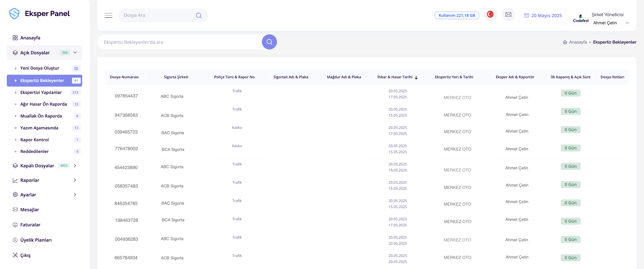644x269 pixels.
Task: Click the purple round search button
Action: pyautogui.click(x=269, y=42)
